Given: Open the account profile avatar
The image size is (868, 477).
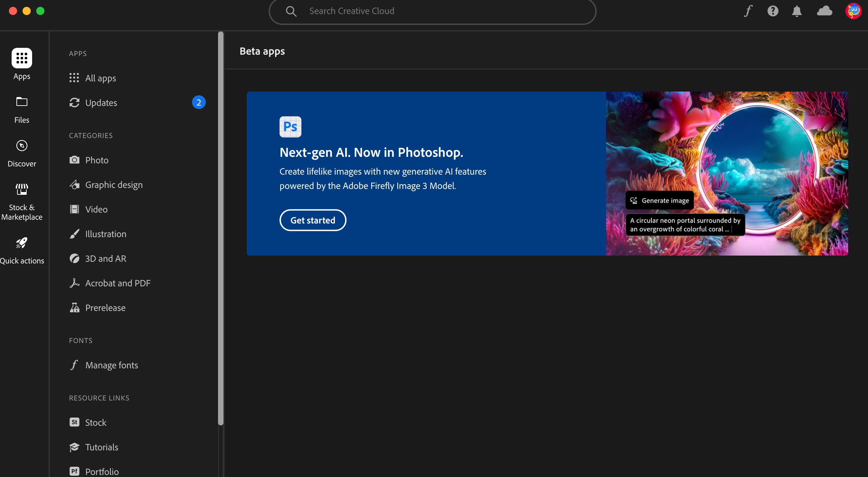Looking at the screenshot, I should (853, 11).
